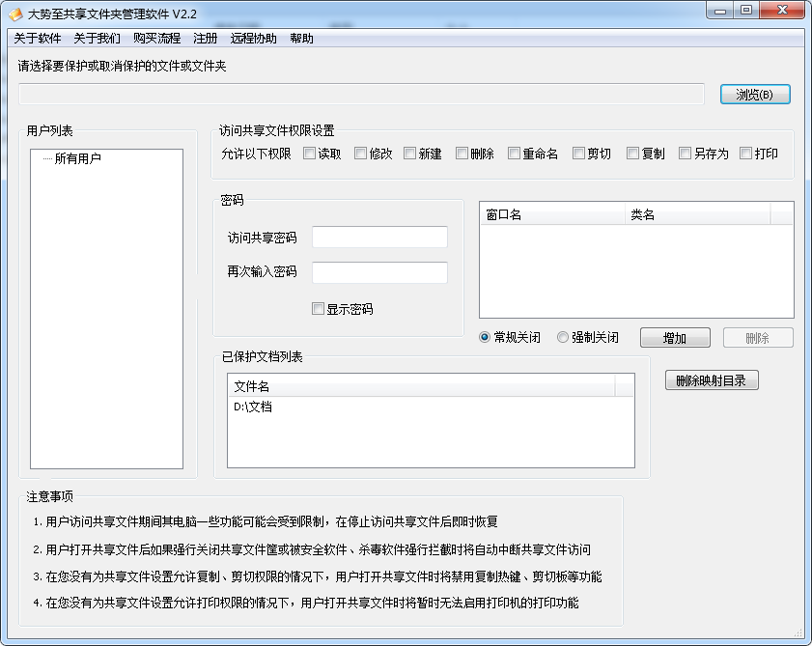Viewport: 812px width, 646px height.
Task: Open the 帮助 menu
Action: [x=301, y=39]
